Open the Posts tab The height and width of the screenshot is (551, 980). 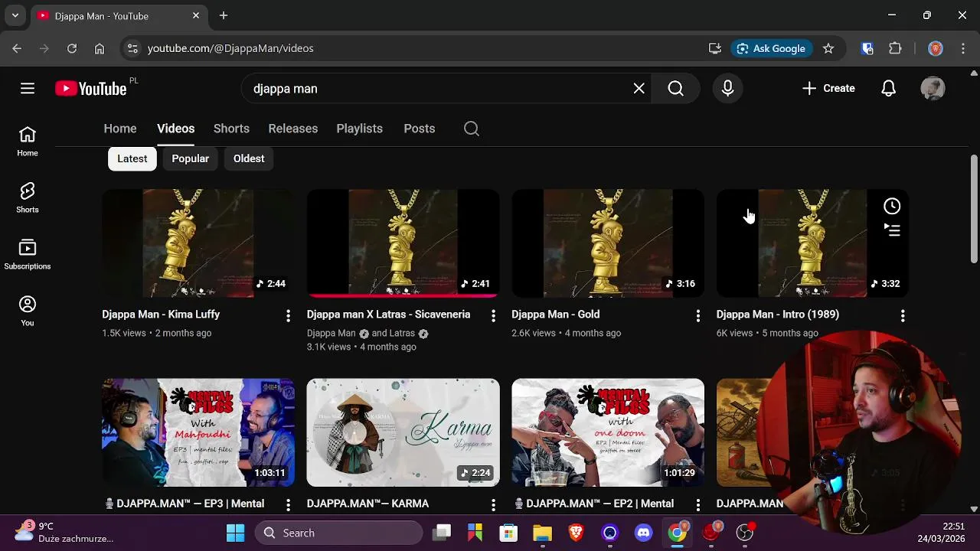tap(420, 129)
